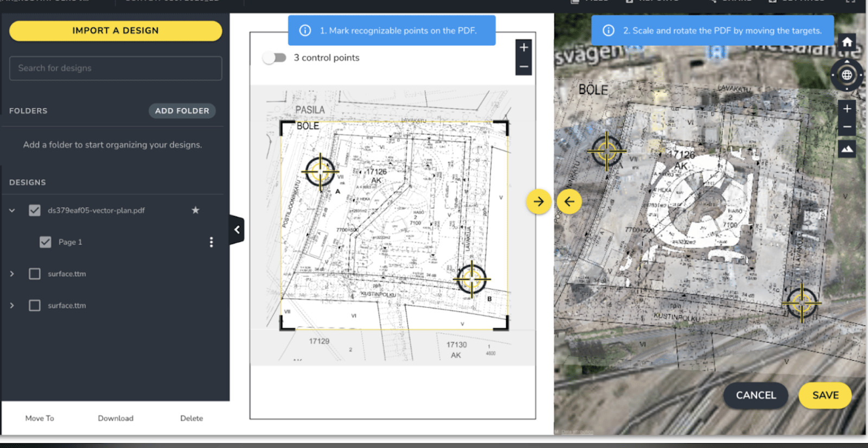This screenshot has width=868, height=448.
Task: Toggle the 3 control points switch
Action: point(275,58)
